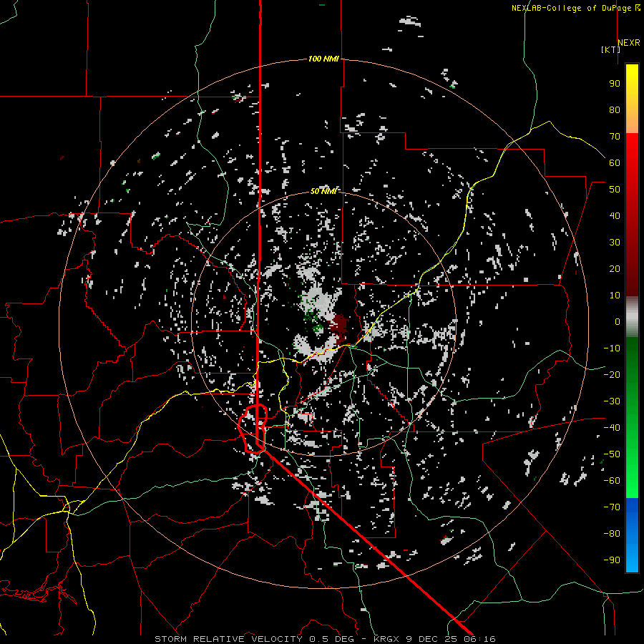644x644 pixels.
Task: Click the 40 knot legend value
Action: pos(615,216)
